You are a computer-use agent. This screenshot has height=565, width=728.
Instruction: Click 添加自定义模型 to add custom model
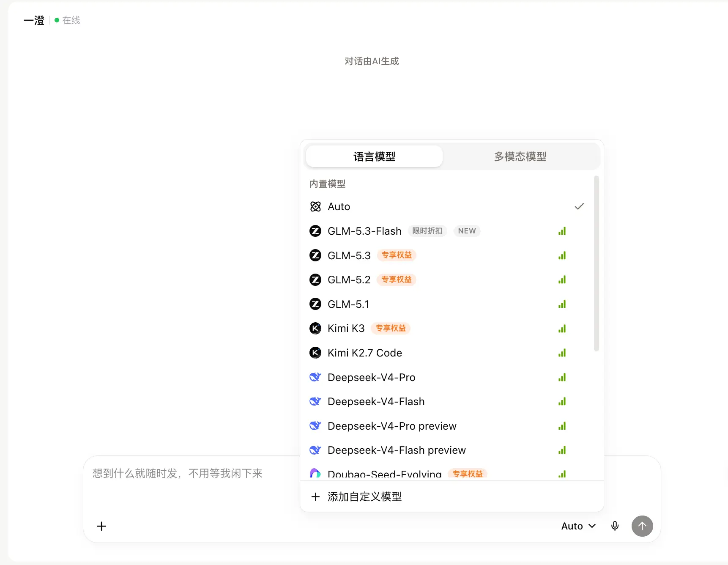pos(452,496)
